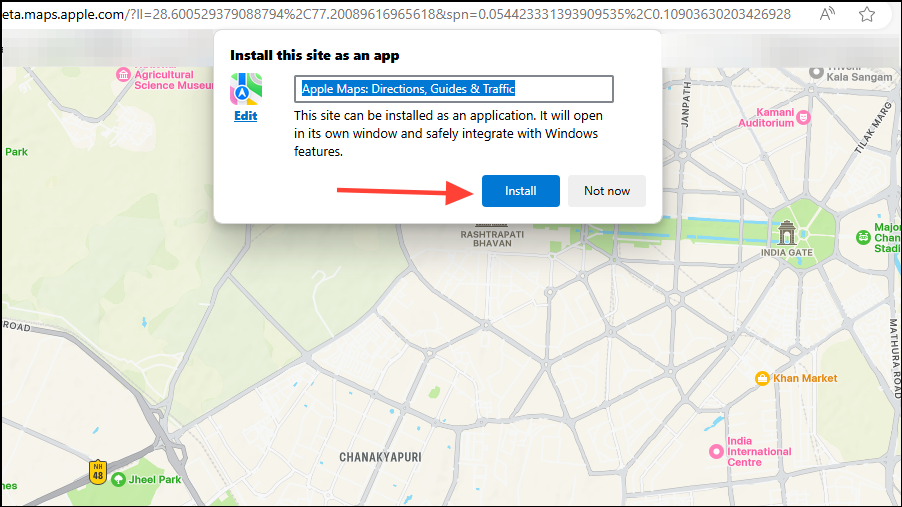The image size is (902, 507).
Task: Click the India Gate monument icon
Action: pos(787,232)
